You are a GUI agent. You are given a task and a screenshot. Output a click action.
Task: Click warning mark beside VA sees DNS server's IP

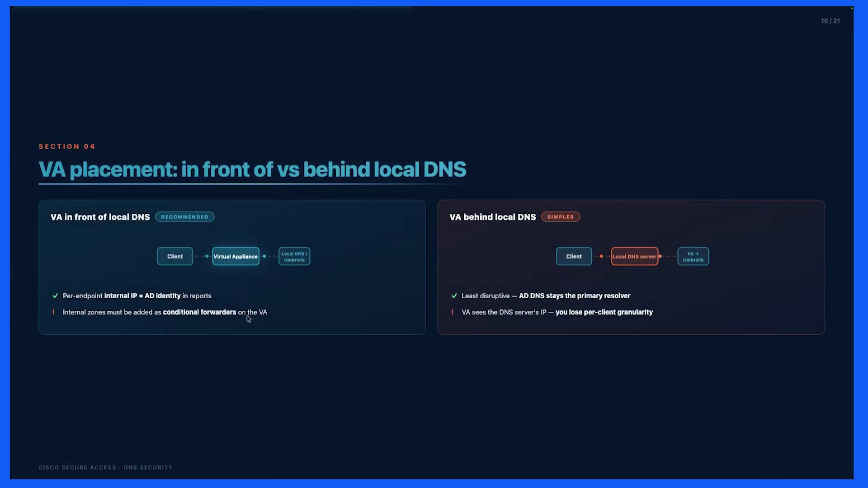pos(452,312)
